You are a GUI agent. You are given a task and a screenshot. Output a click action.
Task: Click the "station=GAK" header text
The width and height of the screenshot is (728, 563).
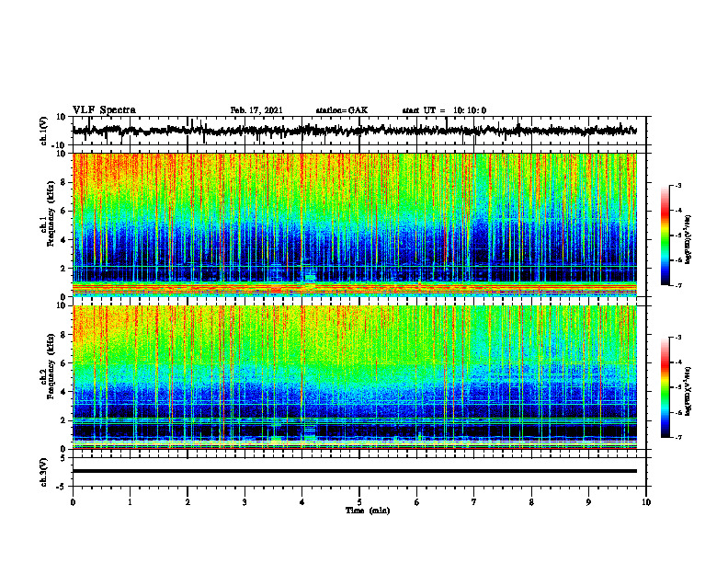pos(342,110)
